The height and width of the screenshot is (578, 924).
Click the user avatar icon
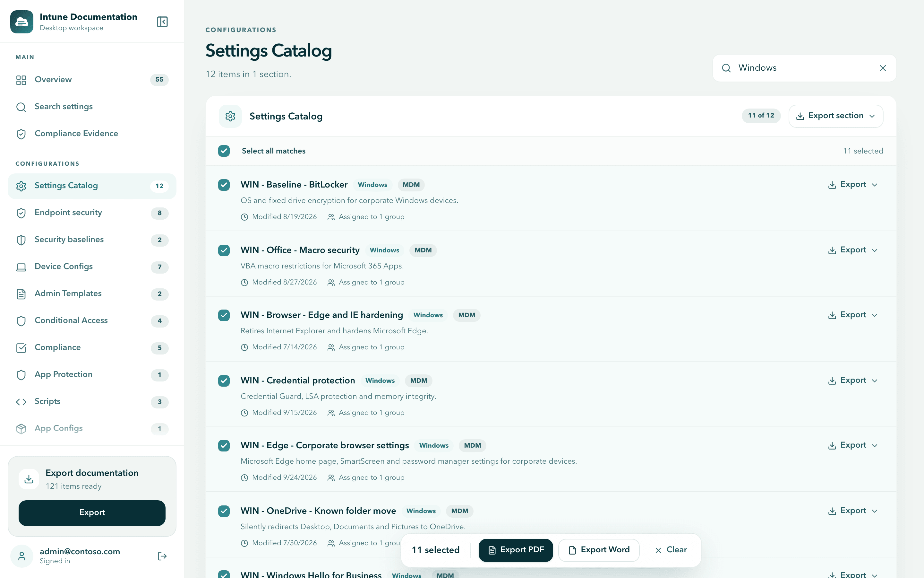[x=22, y=556]
